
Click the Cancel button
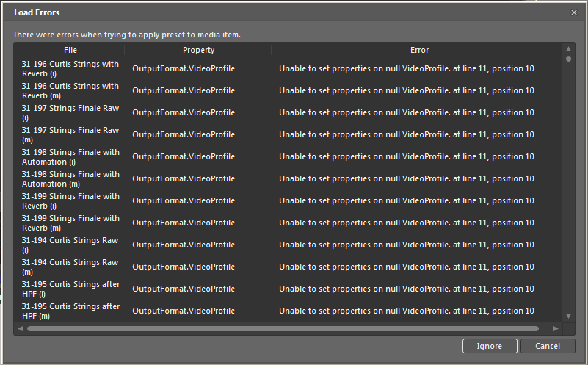(x=548, y=346)
